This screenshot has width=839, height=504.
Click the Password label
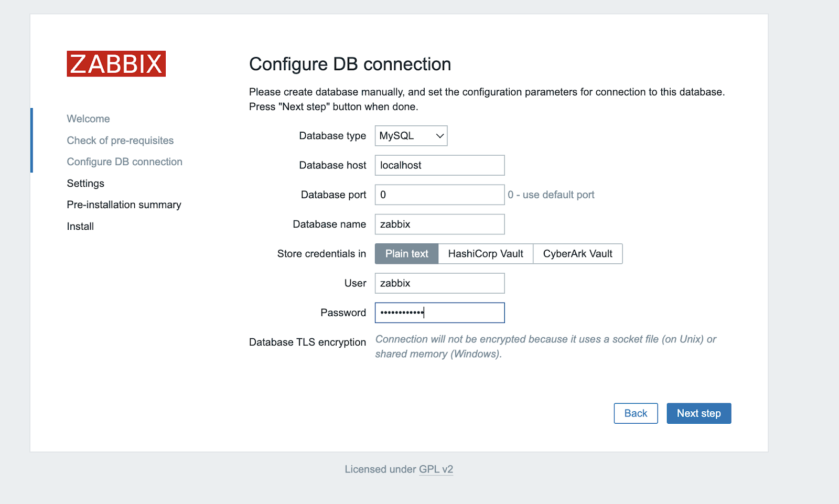point(343,313)
